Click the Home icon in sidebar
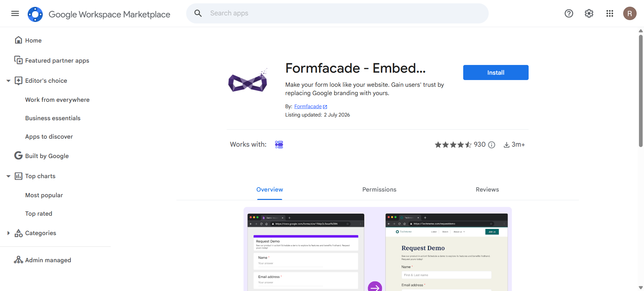Image resolution: width=644 pixels, height=291 pixels. (x=18, y=40)
